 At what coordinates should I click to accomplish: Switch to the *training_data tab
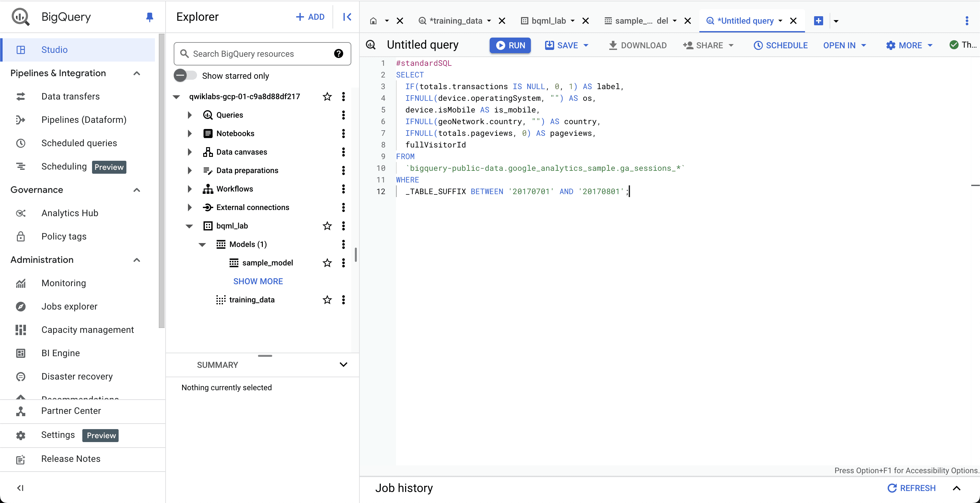pos(455,21)
